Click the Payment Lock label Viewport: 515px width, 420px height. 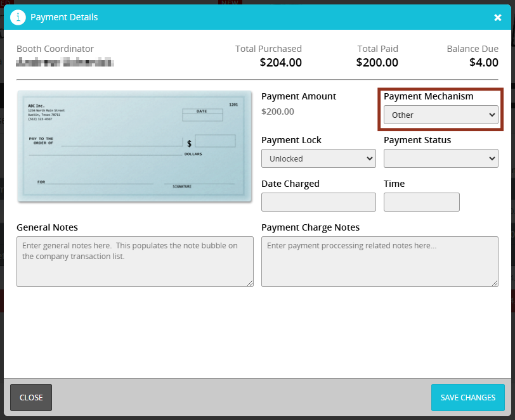pyautogui.click(x=291, y=140)
